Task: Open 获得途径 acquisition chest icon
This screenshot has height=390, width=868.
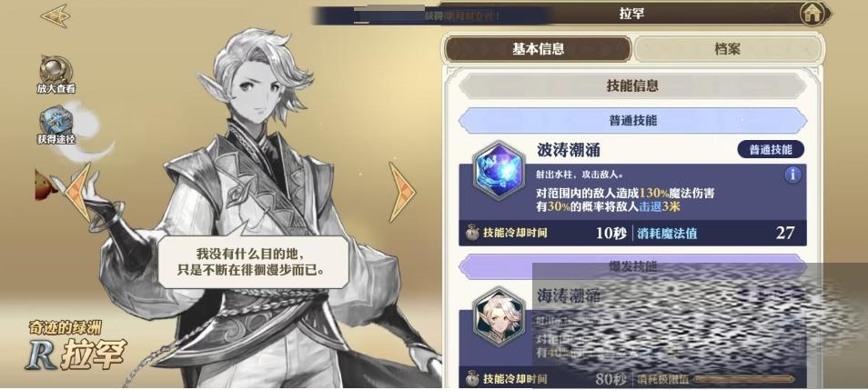Action: (56, 125)
